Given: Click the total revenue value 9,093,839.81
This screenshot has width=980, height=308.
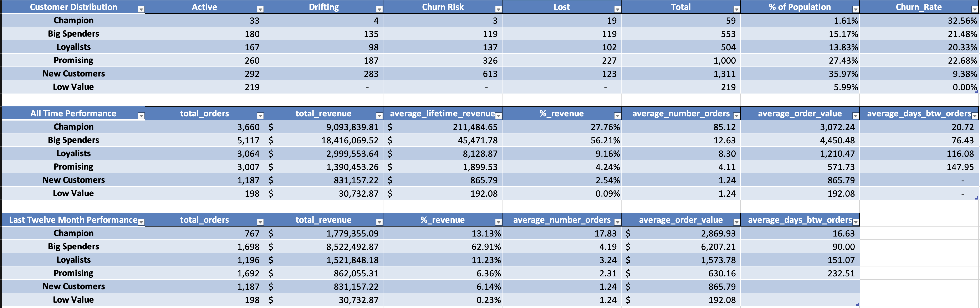Looking at the screenshot, I should coord(323,127).
